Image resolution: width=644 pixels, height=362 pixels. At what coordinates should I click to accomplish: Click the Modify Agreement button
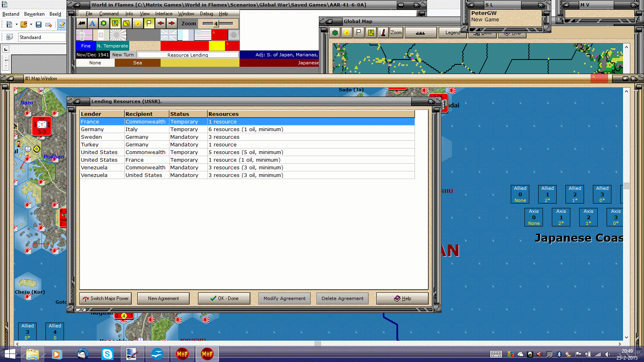(285, 298)
